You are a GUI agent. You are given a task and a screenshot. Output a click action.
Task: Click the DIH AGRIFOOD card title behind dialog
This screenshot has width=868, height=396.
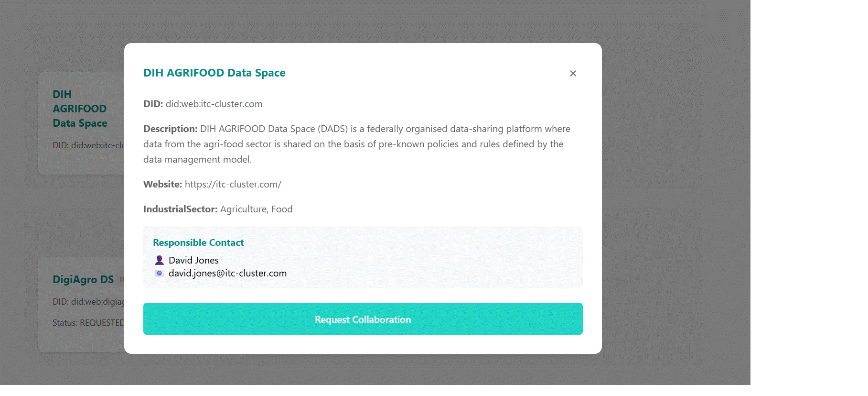click(80, 109)
